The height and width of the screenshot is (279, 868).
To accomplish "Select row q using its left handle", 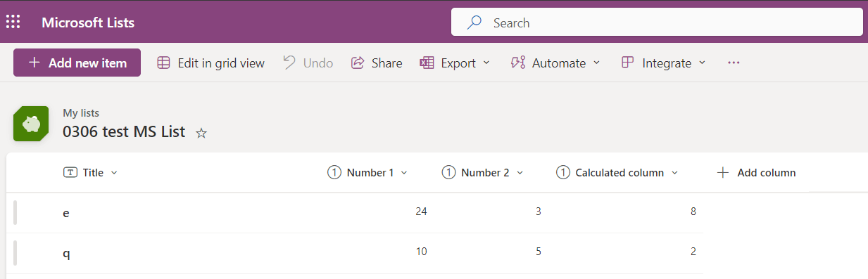I will [x=15, y=254].
